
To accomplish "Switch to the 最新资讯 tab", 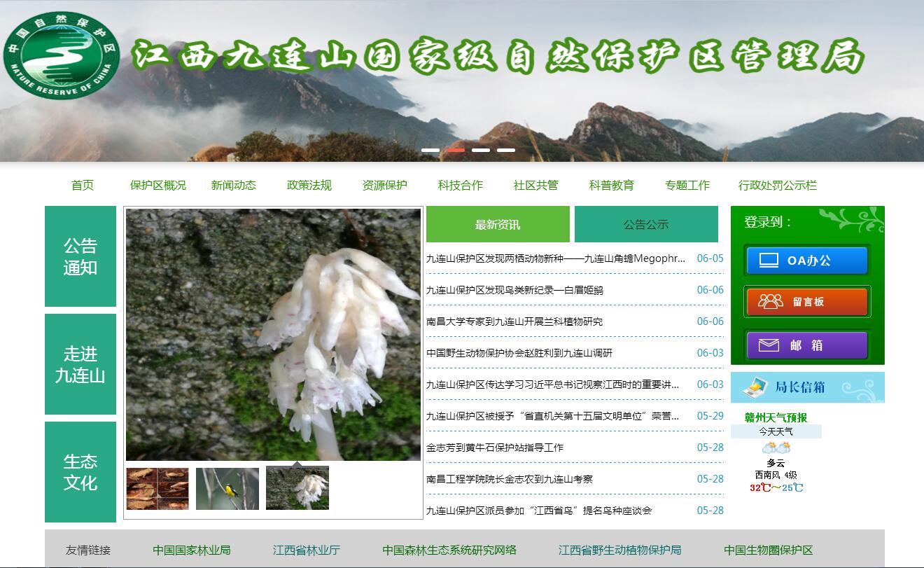I will (498, 224).
